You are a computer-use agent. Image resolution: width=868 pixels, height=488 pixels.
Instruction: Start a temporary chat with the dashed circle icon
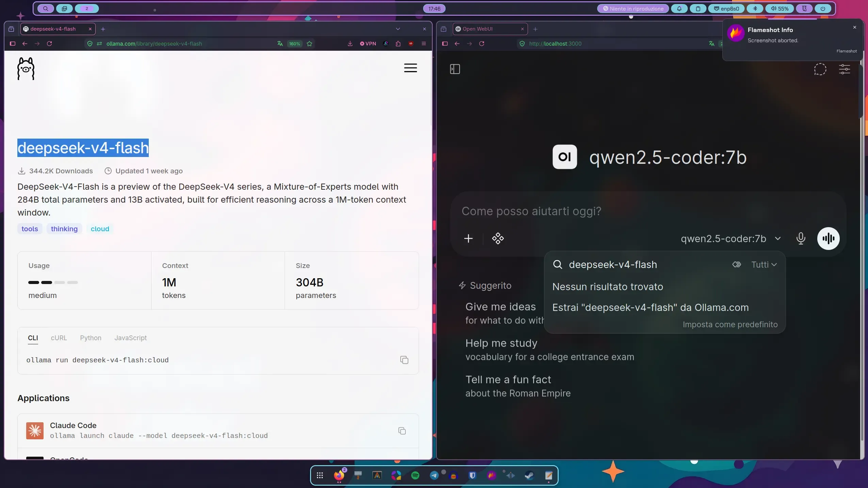[x=820, y=69]
